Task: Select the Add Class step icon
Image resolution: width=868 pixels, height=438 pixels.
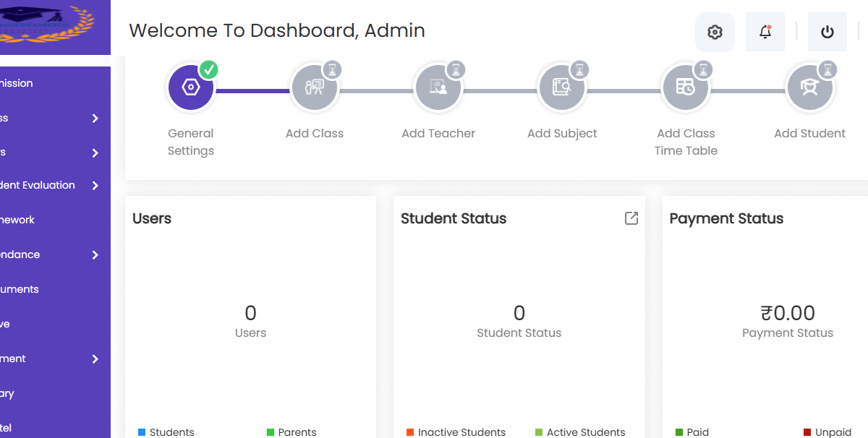Action: [315, 87]
